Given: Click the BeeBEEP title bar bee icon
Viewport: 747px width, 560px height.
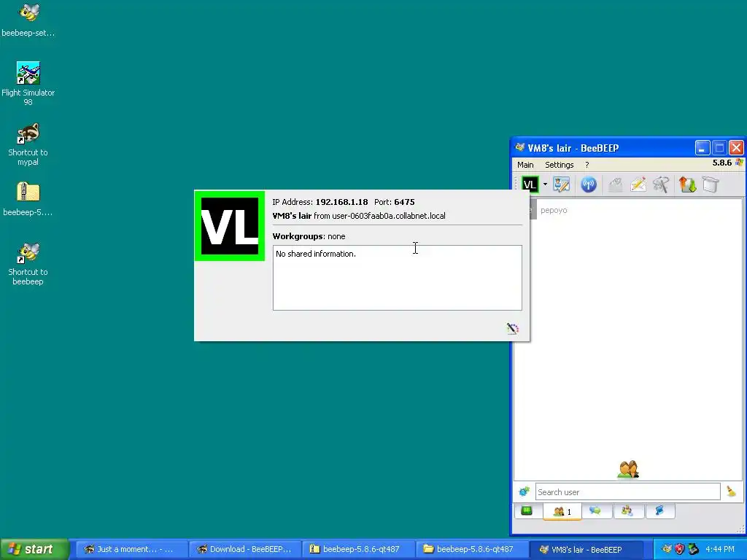Looking at the screenshot, I should [x=519, y=147].
